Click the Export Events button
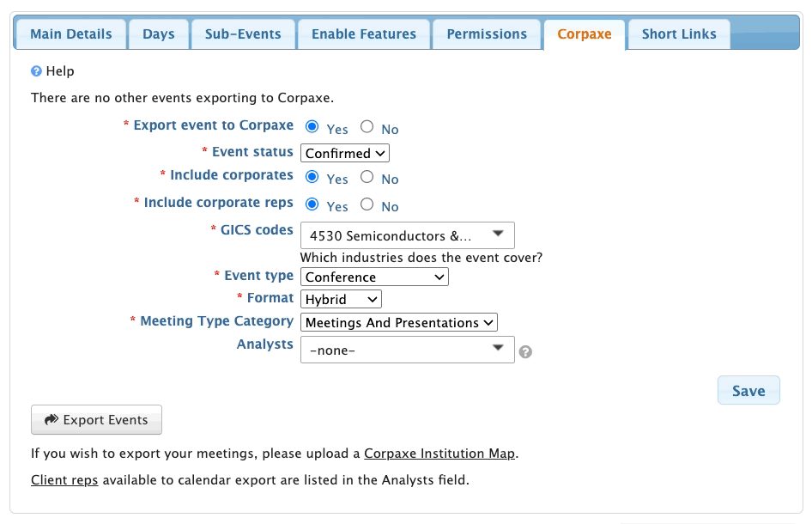The height and width of the screenshot is (524, 812). [x=96, y=420]
